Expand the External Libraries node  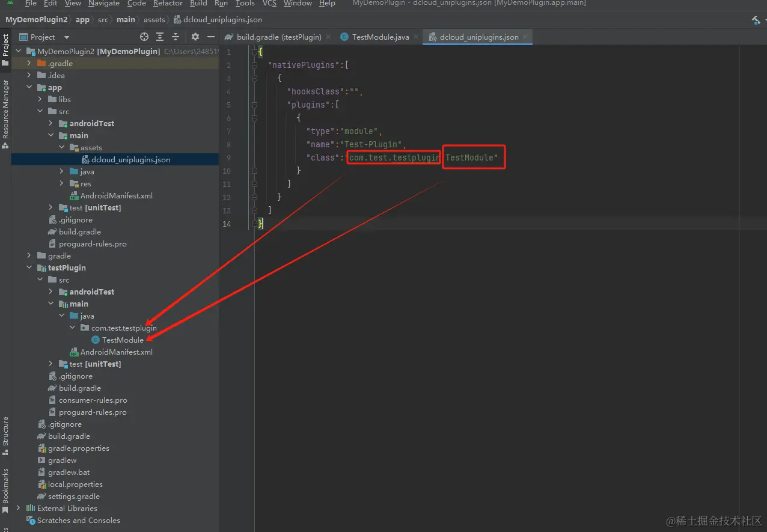tap(19, 508)
